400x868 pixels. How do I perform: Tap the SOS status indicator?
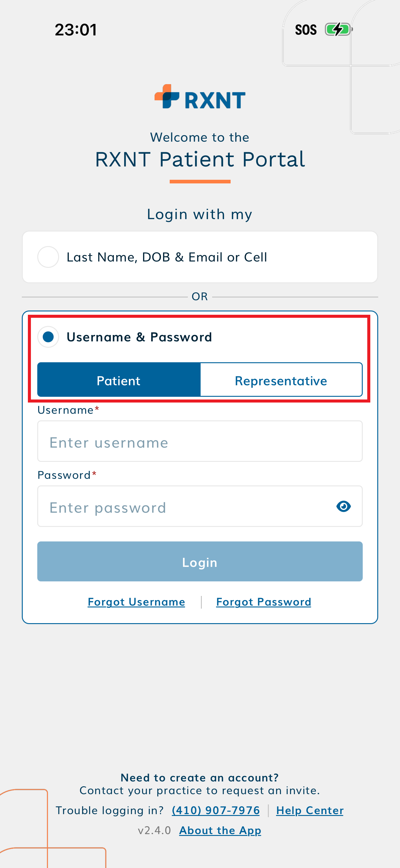click(305, 30)
